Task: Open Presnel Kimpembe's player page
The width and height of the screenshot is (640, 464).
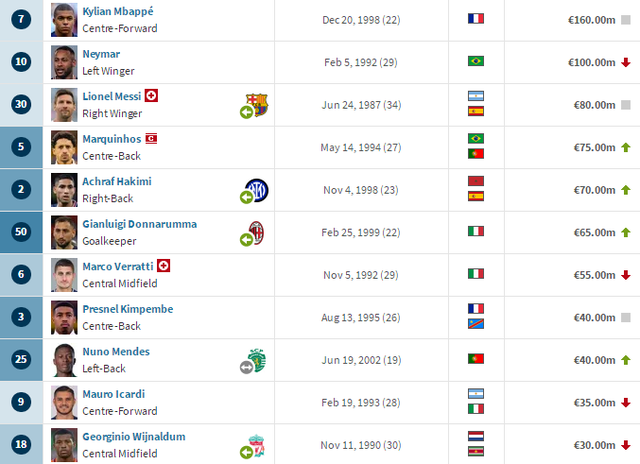Action: click(128, 309)
